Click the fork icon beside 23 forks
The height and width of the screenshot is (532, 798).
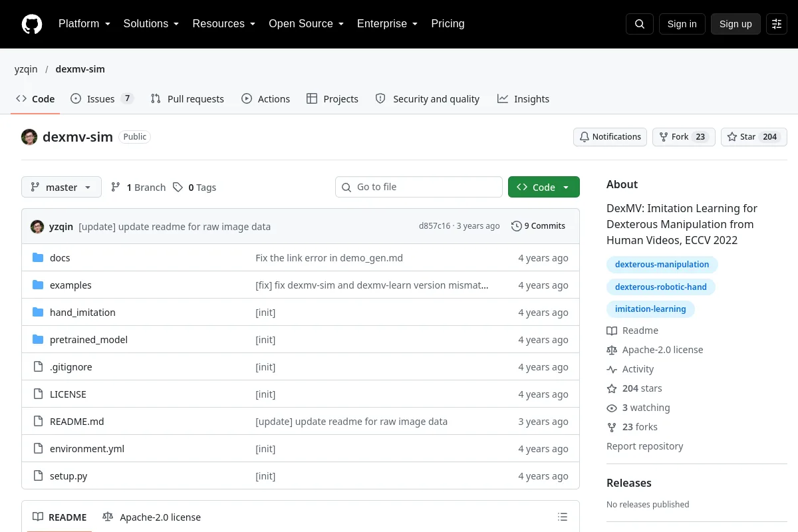pos(612,427)
